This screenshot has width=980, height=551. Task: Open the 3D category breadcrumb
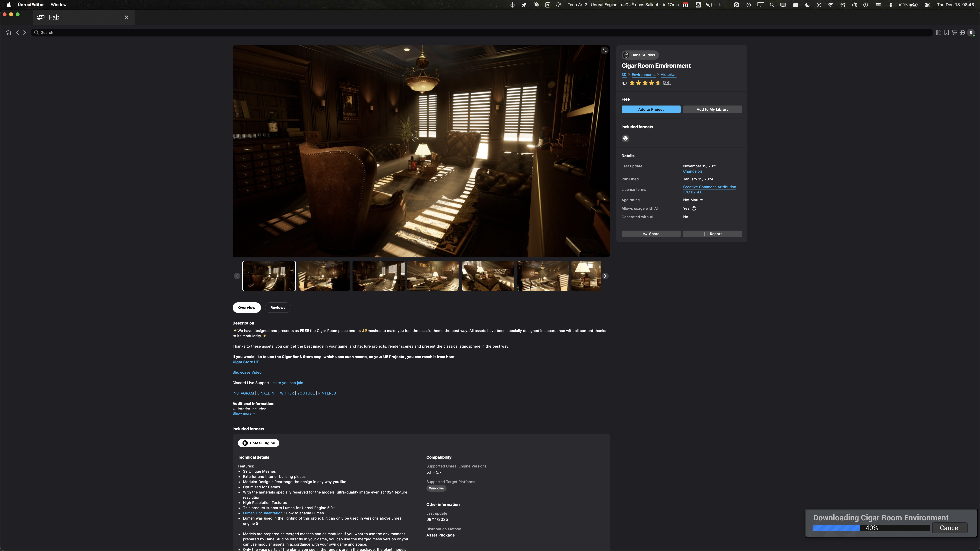coord(624,75)
